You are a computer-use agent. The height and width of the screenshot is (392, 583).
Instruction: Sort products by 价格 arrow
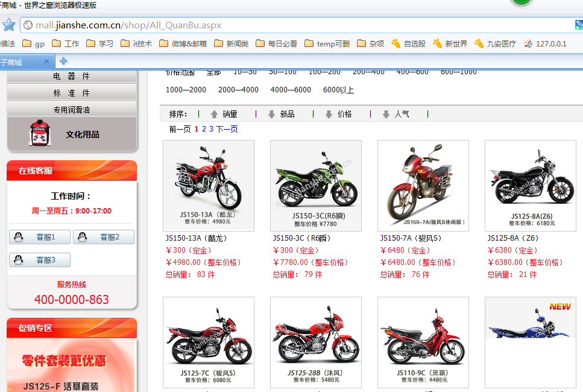click(329, 114)
